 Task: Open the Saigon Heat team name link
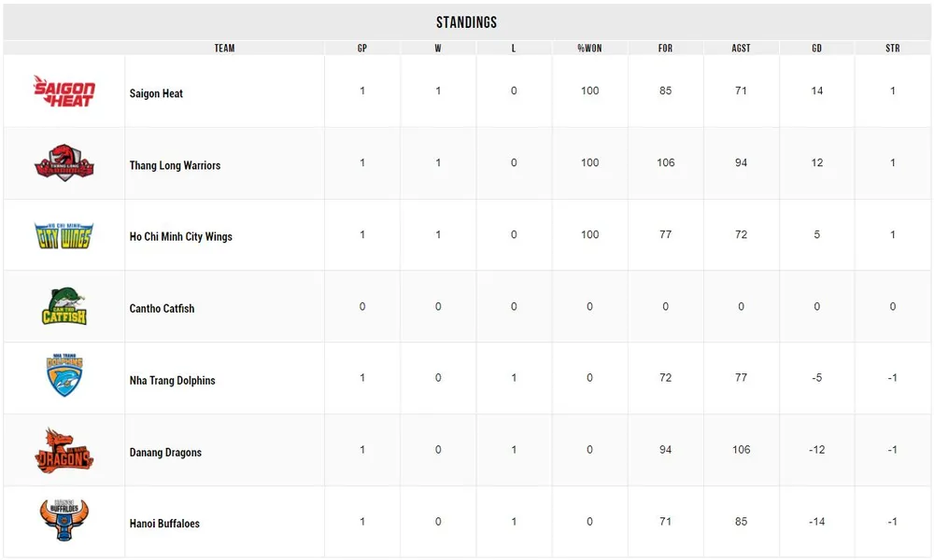coord(156,93)
